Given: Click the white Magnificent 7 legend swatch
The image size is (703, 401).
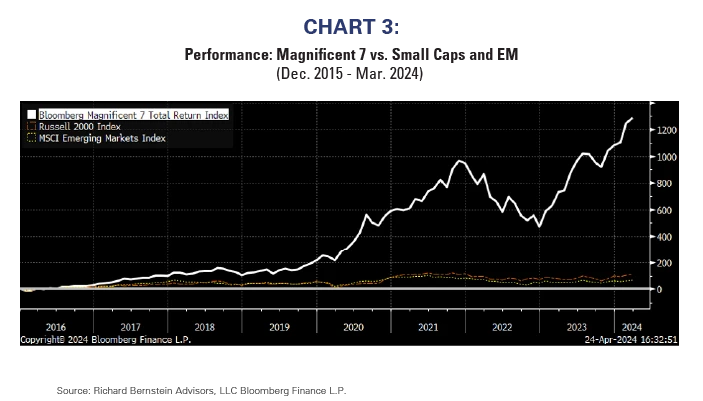Looking at the screenshot, I should coord(32,116).
